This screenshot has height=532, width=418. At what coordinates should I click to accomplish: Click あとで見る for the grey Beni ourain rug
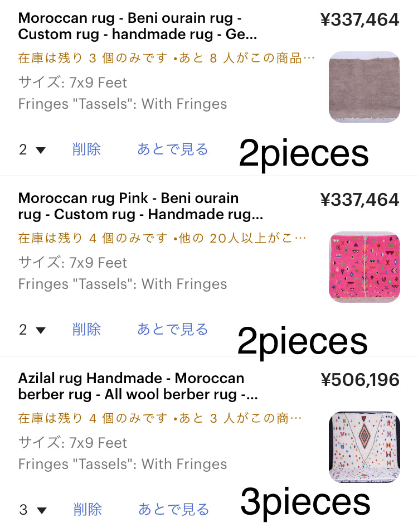(x=173, y=149)
